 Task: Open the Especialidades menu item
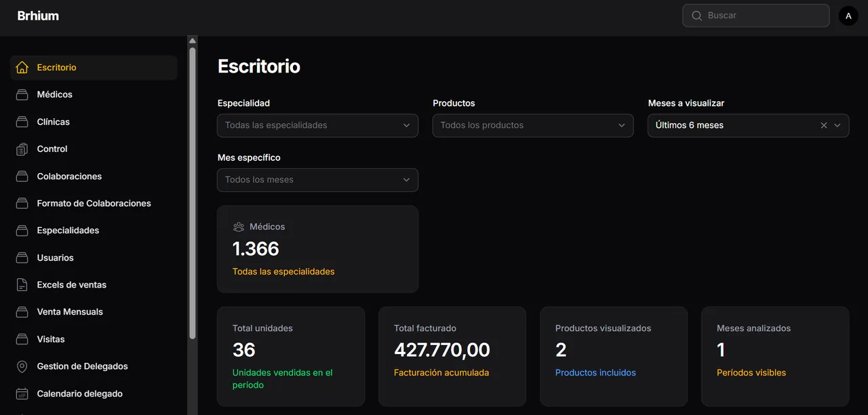[94, 231]
